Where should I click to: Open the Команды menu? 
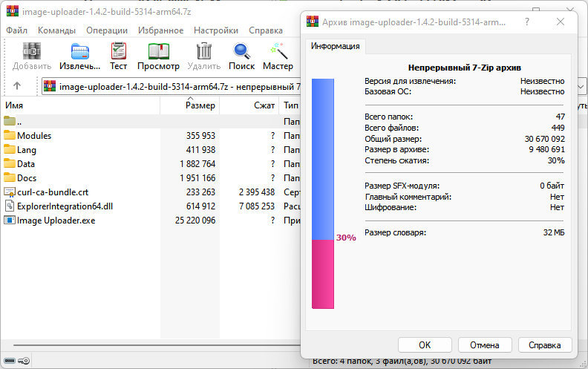coord(56,30)
